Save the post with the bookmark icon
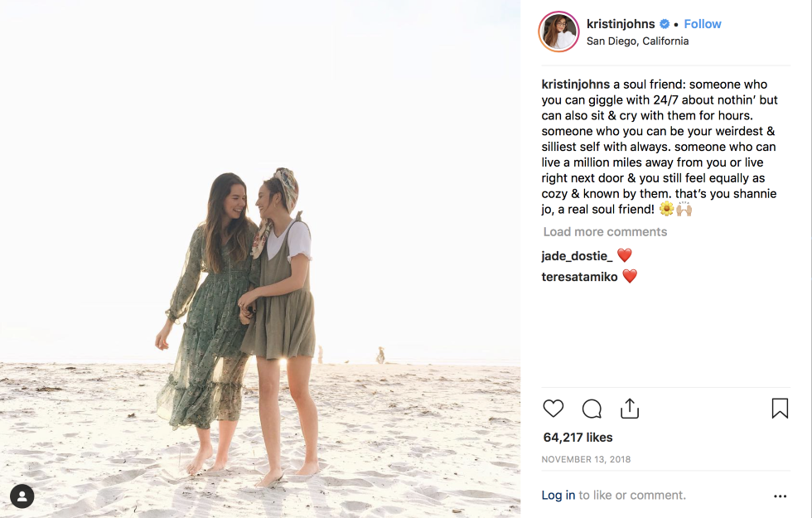 pyautogui.click(x=780, y=408)
